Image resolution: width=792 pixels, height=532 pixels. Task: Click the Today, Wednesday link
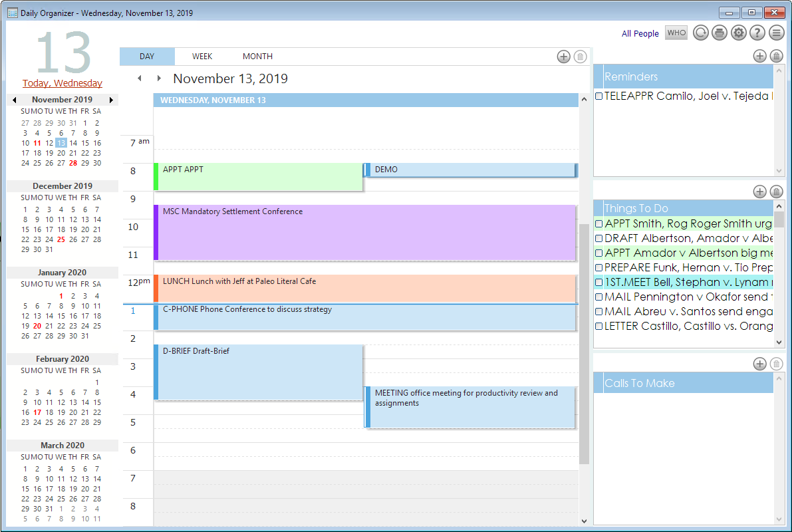[x=63, y=83]
